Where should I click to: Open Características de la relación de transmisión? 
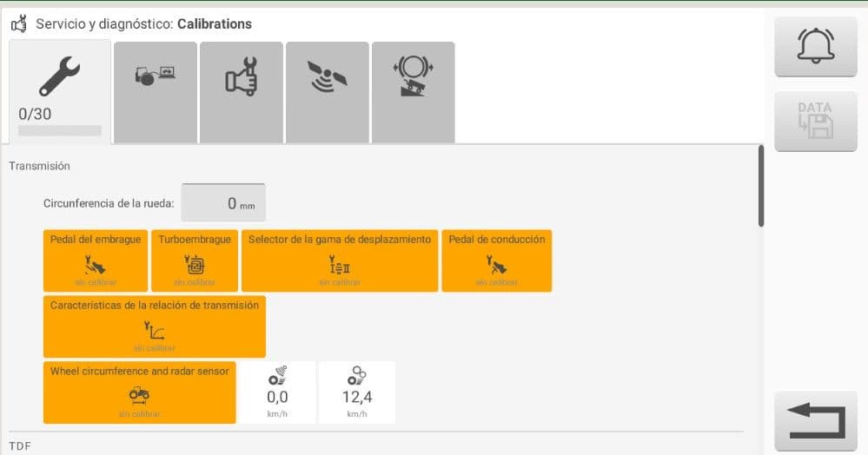[155, 326]
